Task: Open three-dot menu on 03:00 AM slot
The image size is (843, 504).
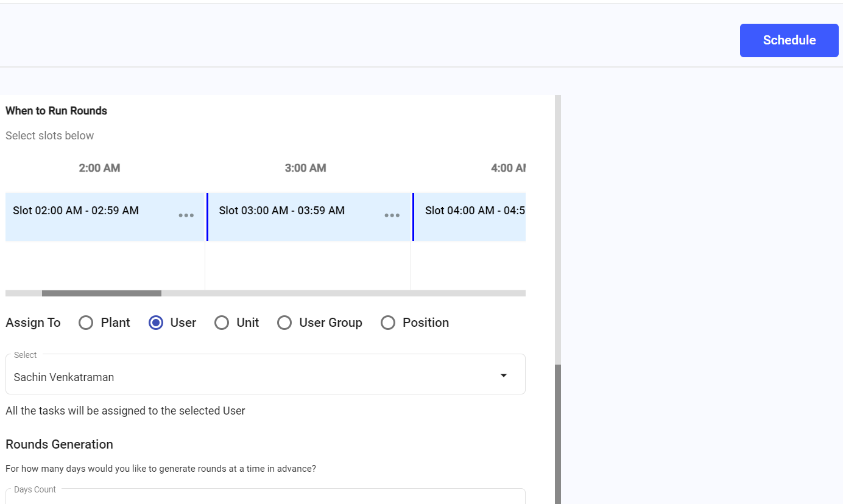Action: pos(392,215)
